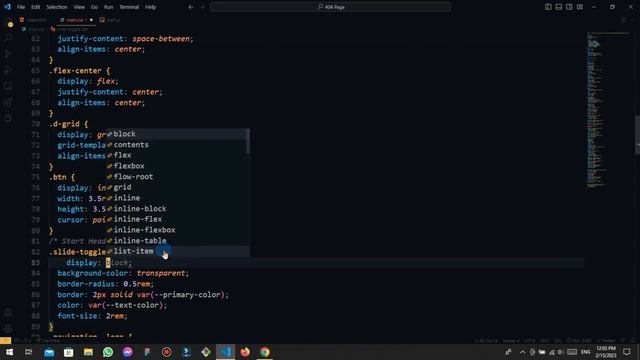The width and height of the screenshot is (640, 360).
Task: Open Figma on the taskbar
Action: click(147, 352)
